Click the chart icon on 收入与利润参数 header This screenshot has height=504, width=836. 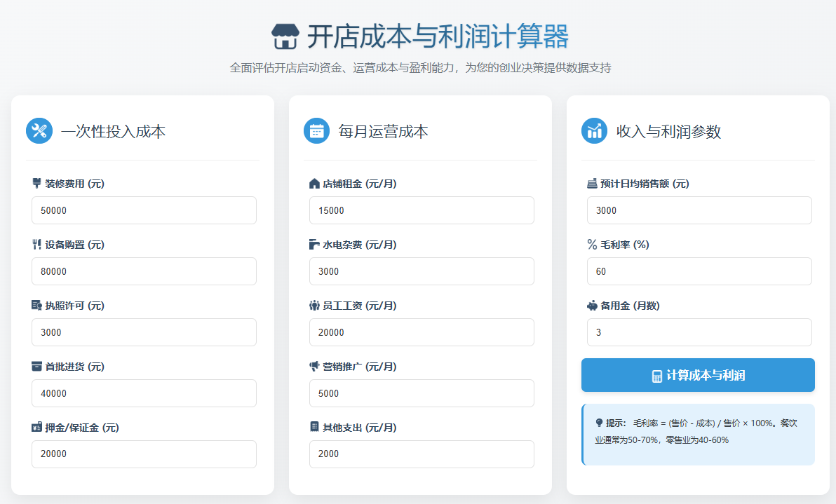click(x=594, y=130)
